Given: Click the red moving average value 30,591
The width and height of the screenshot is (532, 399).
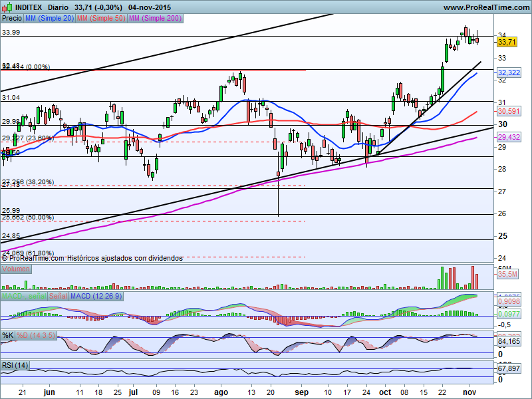Looking at the screenshot, I should [509, 111].
